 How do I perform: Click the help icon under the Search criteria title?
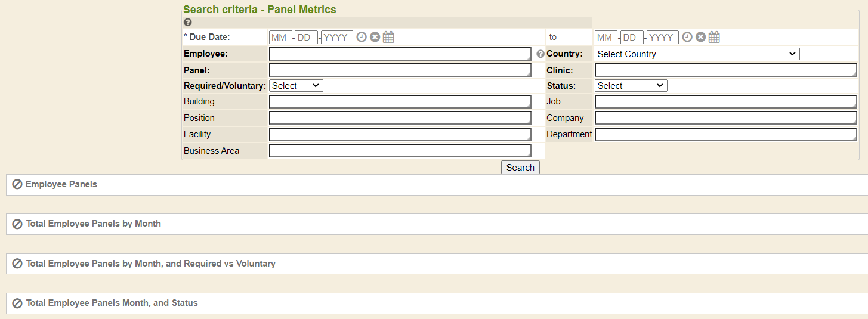(x=188, y=22)
